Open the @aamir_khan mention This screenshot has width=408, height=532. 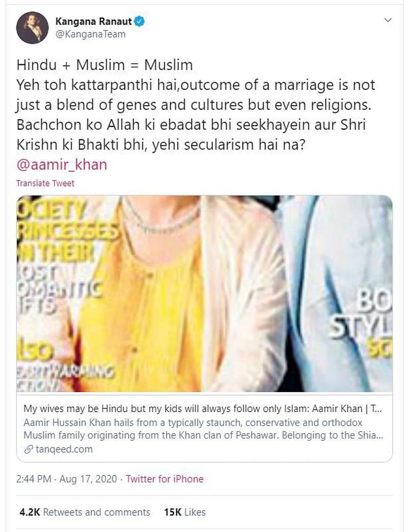[x=62, y=164]
